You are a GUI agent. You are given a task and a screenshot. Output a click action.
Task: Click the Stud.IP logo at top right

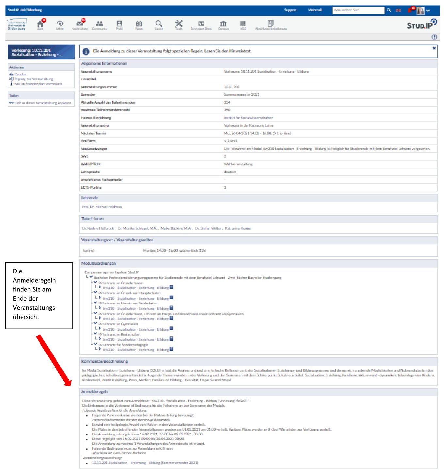[x=422, y=24]
